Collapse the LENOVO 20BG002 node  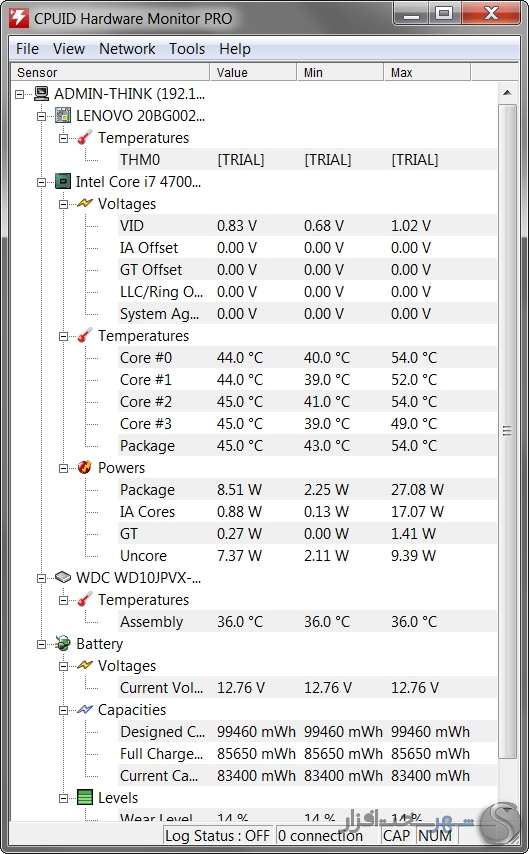tap(41, 116)
